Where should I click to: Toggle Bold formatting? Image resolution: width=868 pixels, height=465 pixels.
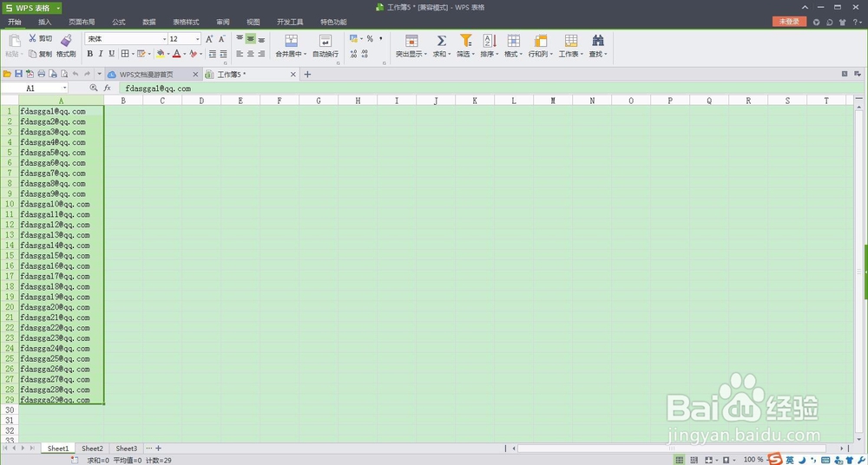pyautogui.click(x=90, y=54)
